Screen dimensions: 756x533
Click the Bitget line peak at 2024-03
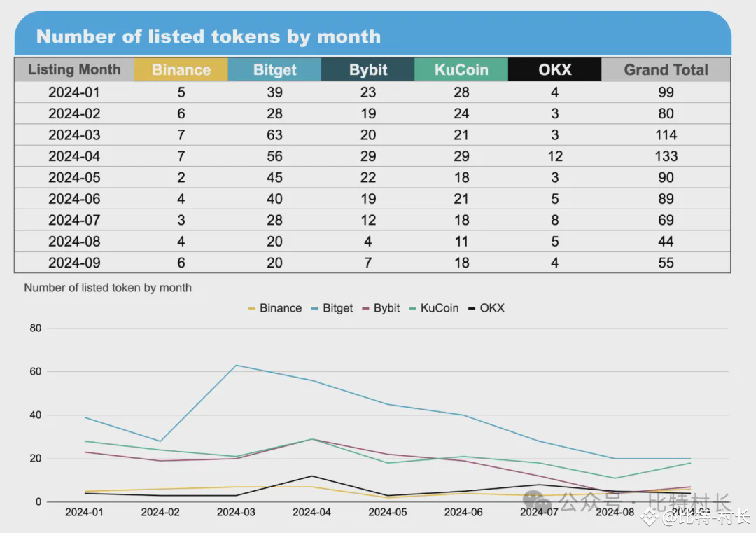point(237,365)
